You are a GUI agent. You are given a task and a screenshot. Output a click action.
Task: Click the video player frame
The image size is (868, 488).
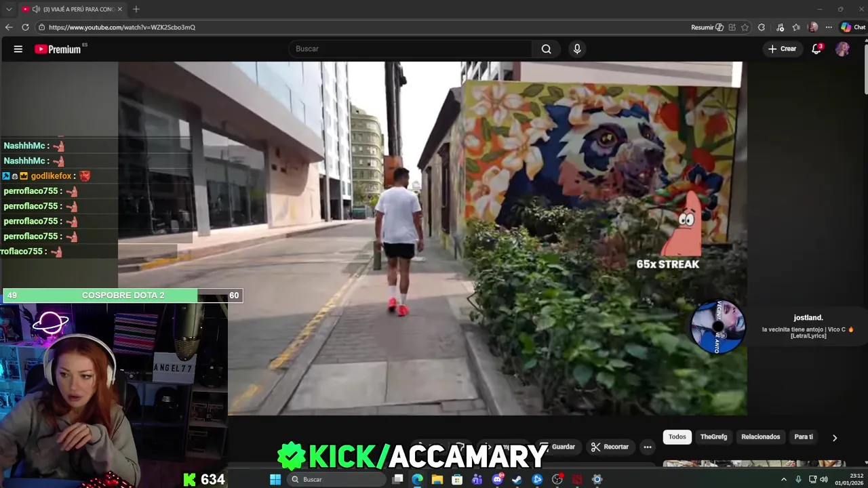pos(433,239)
